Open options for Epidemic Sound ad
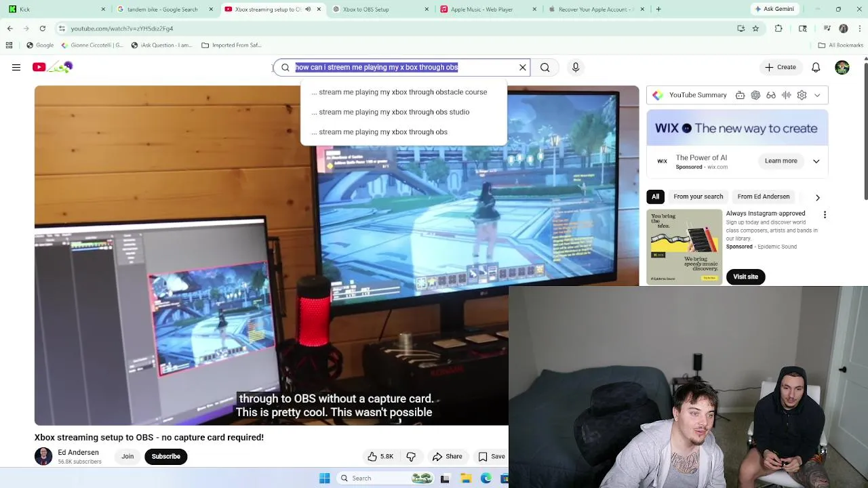Image resolution: width=868 pixels, height=488 pixels. coord(825,215)
